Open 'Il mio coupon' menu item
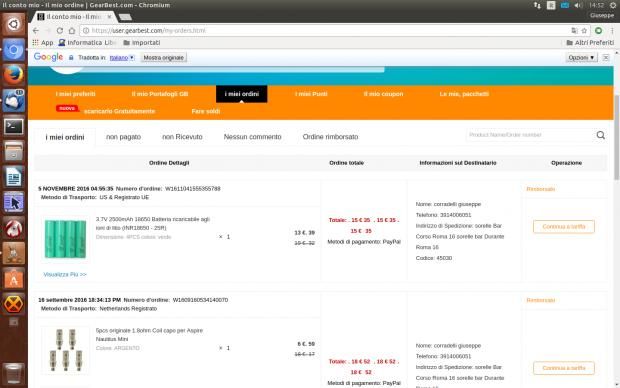This screenshot has height=388, width=620. click(x=383, y=94)
